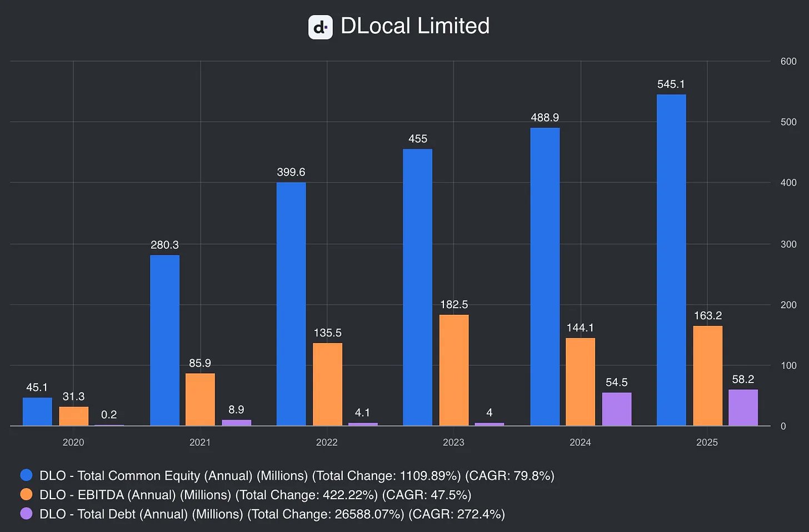Click the 2023 orange EBITDA bar
809x532 pixels.
pyautogui.click(x=454, y=370)
